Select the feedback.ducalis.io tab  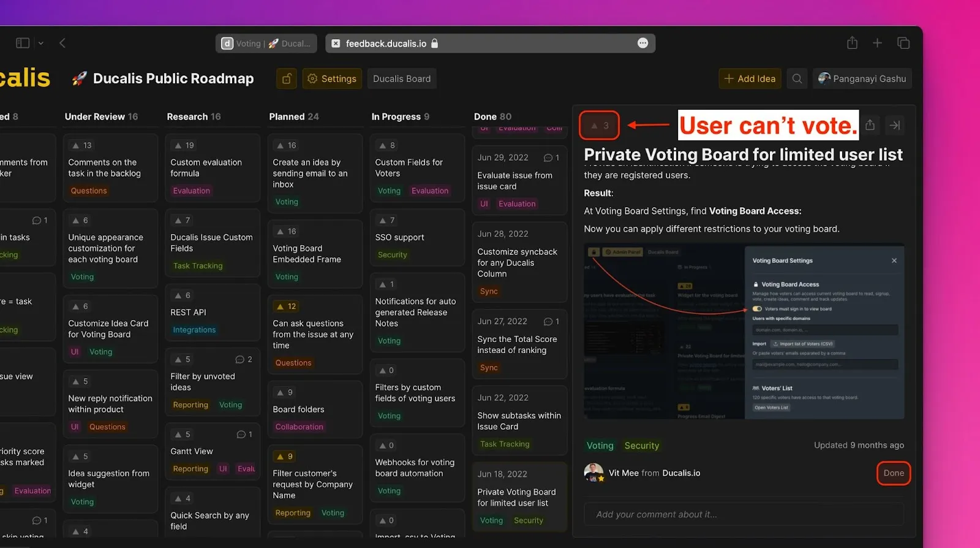[x=386, y=44]
